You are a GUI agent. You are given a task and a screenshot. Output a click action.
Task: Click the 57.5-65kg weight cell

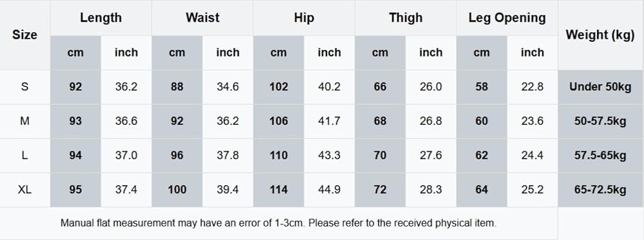point(600,156)
